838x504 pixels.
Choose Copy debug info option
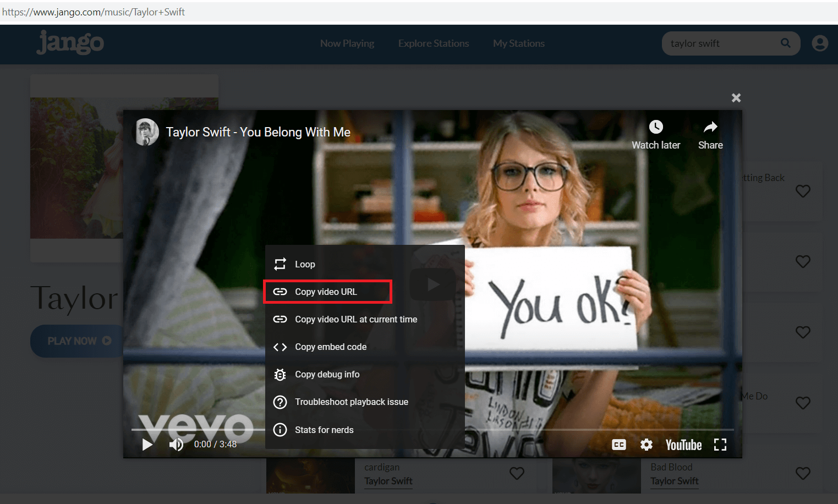[x=365, y=374]
